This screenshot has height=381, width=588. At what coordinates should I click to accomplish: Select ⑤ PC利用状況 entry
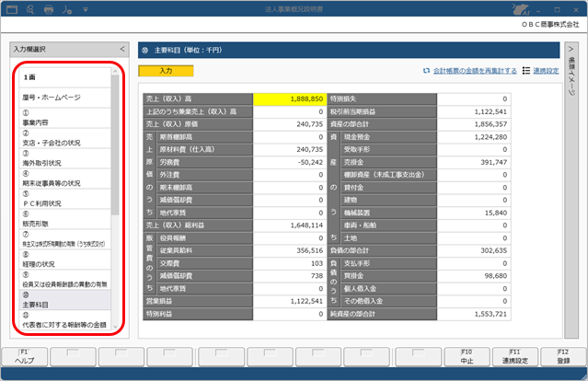pyautogui.click(x=65, y=199)
